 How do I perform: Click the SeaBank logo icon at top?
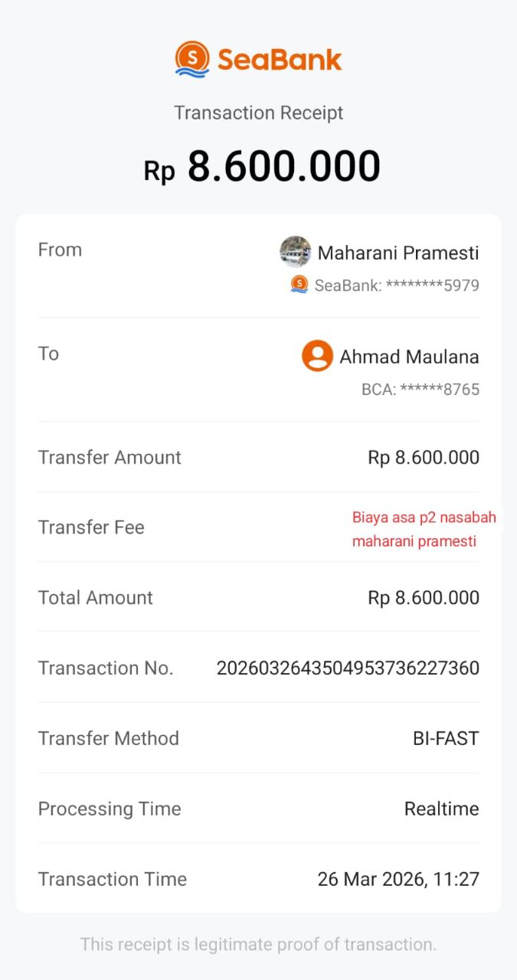pyautogui.click(x=192, y=59)
